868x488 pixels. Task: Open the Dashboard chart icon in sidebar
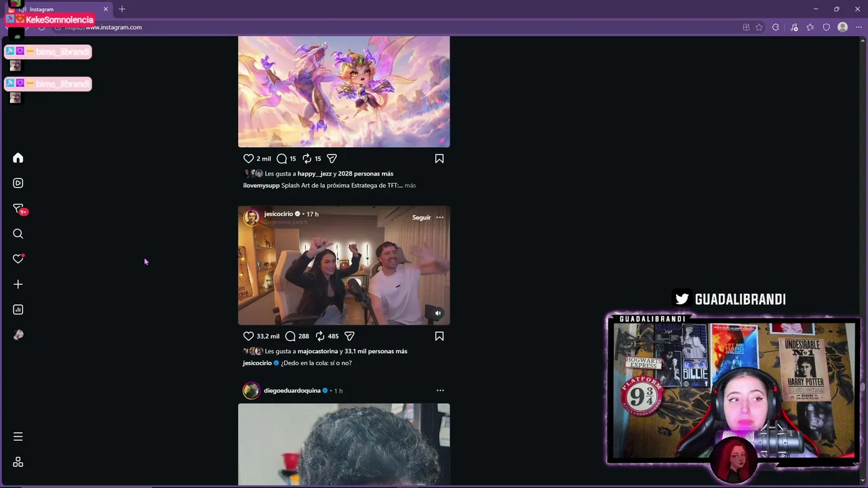click(18, 310)
